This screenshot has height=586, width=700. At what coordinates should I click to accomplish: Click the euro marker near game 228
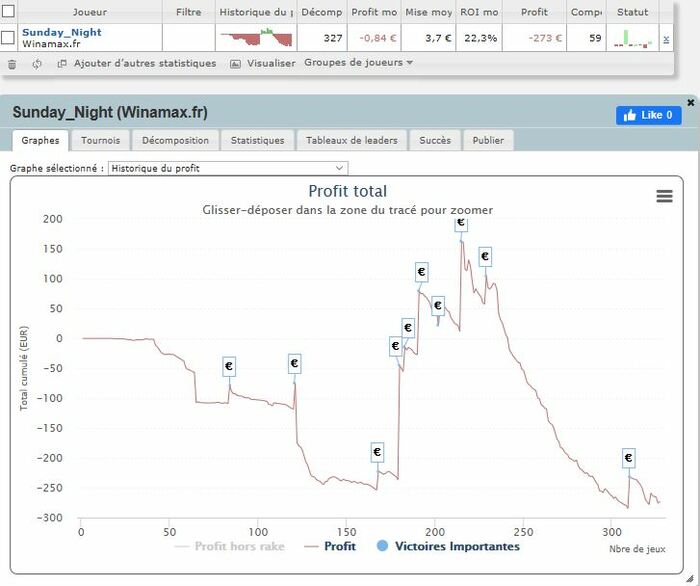485,257
